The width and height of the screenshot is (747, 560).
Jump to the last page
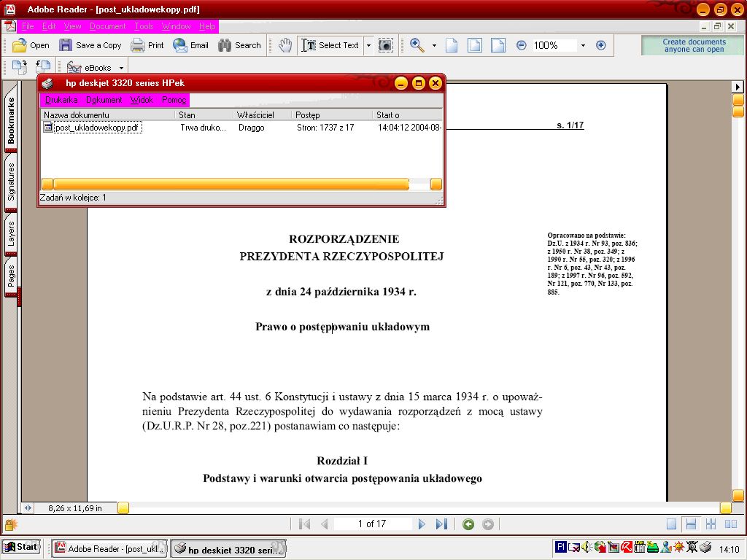pos(441,524)
